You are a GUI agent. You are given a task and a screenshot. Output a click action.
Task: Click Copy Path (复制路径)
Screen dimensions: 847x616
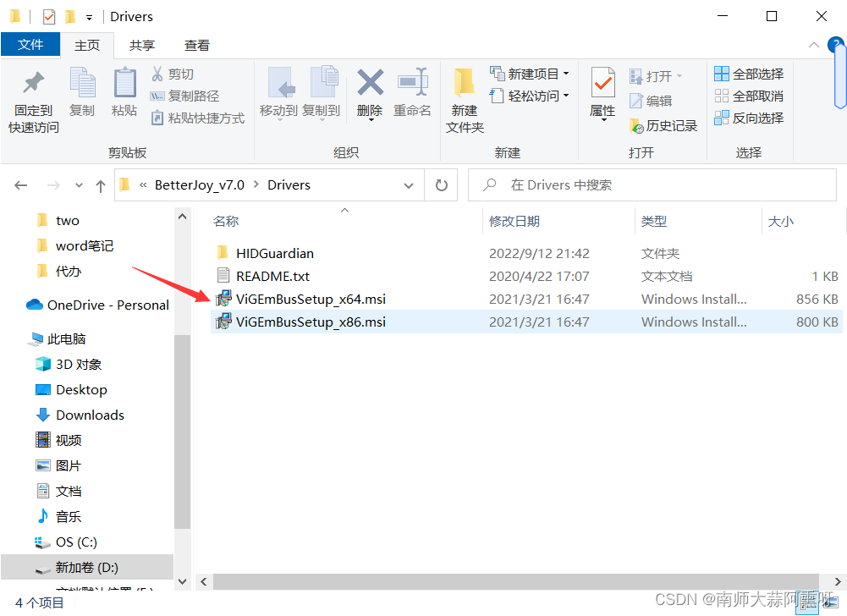[185, 96]
